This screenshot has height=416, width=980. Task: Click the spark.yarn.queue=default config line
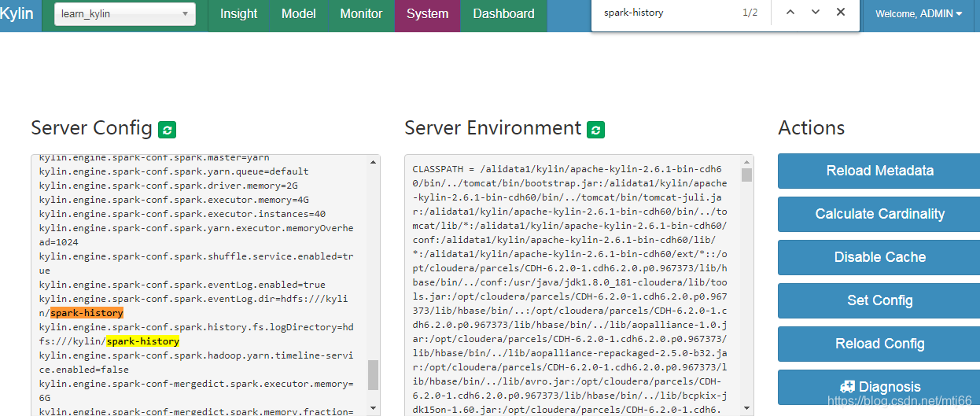[174, 171]
